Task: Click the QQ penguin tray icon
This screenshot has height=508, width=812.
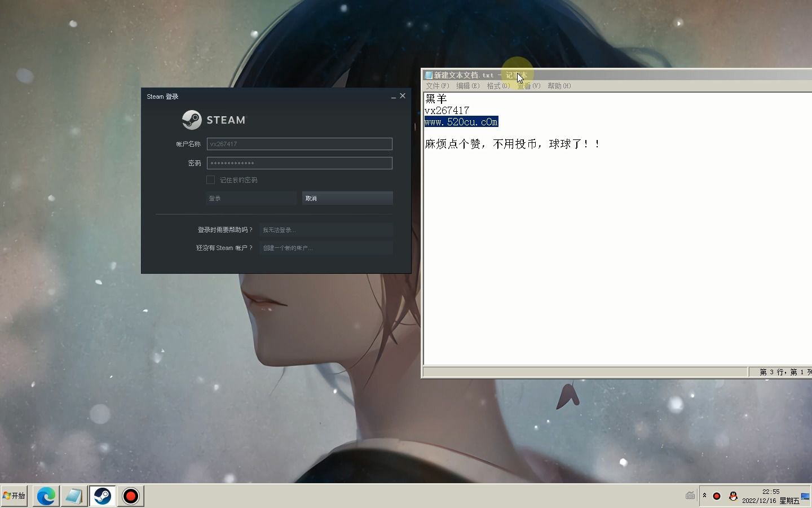Action: 733,496
